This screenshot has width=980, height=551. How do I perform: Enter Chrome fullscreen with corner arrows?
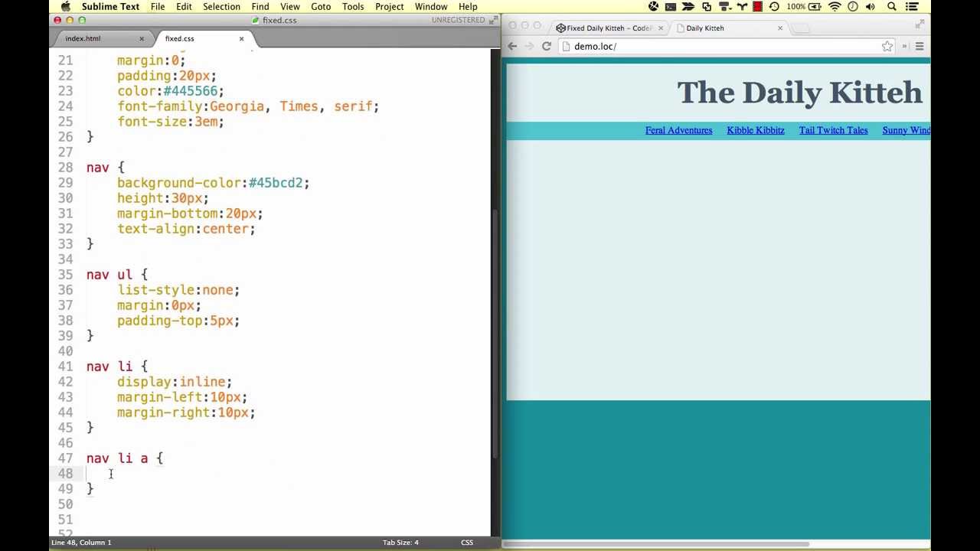click(x=920, y=24)
